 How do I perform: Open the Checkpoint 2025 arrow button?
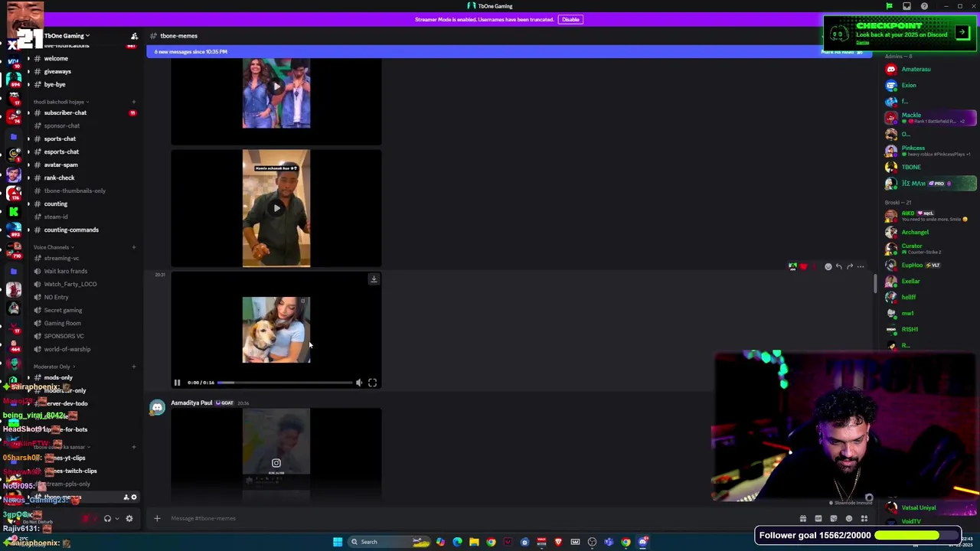[962, 33]
